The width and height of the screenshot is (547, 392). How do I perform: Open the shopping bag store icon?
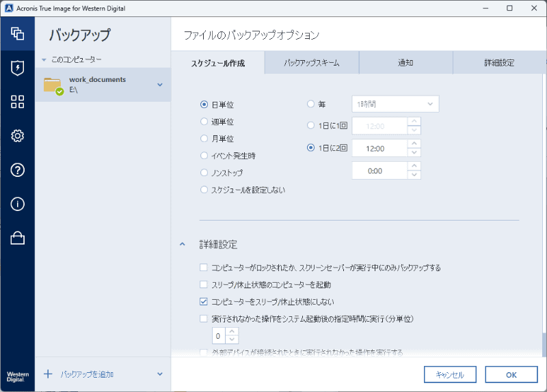tap(18, 238)
